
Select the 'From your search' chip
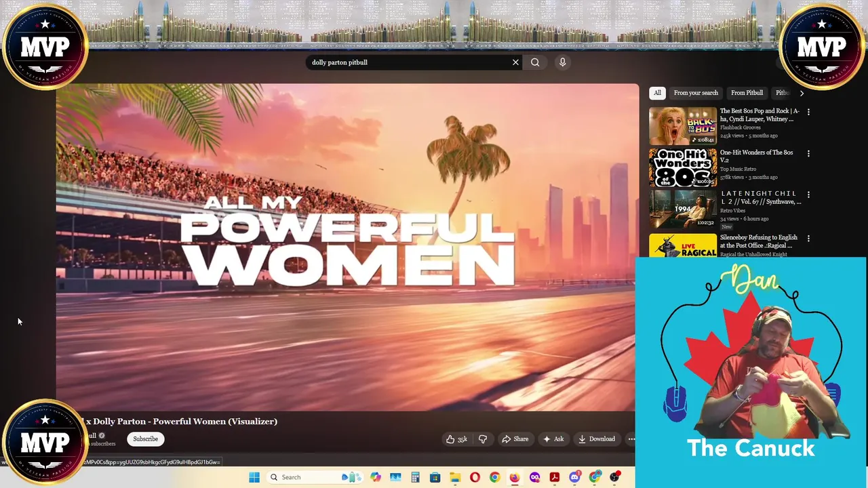point(696,93)
